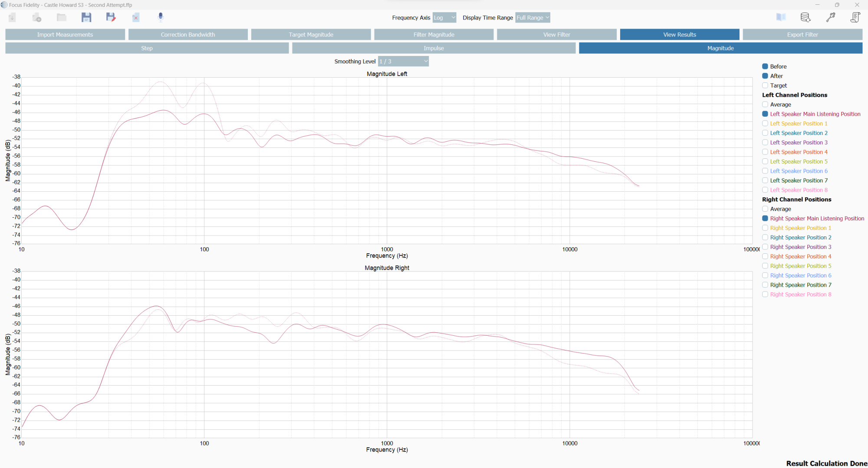Enable Right Speaker Position 5 checkbox
Screen dimensions: 868x468
(765, 266)
